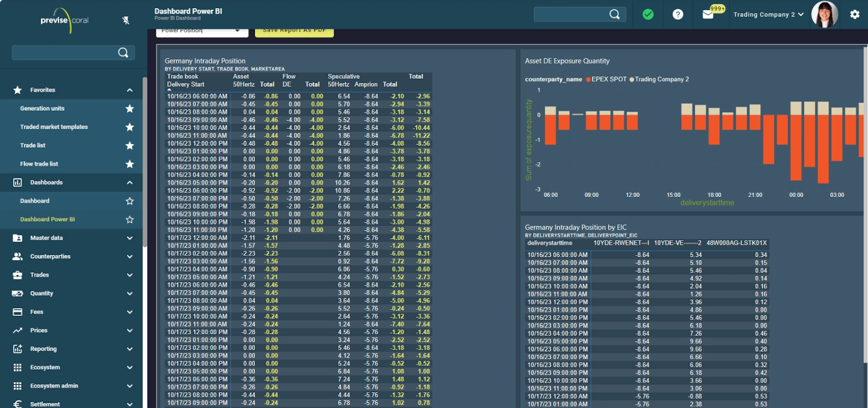The width and height of the screenshot is (868, 408).
Task: Click the top bar search magnifier icon
Action: pyautogui.click(x=615, y=14)
